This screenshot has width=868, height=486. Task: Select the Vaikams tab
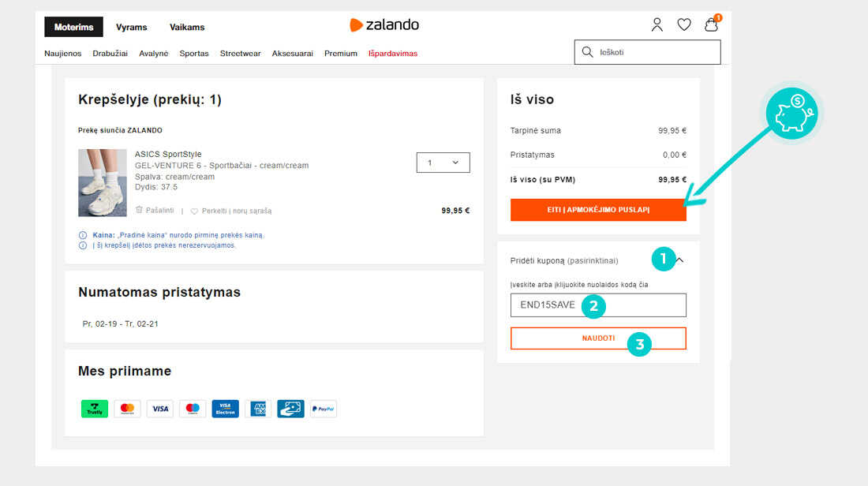pos(187,27)
